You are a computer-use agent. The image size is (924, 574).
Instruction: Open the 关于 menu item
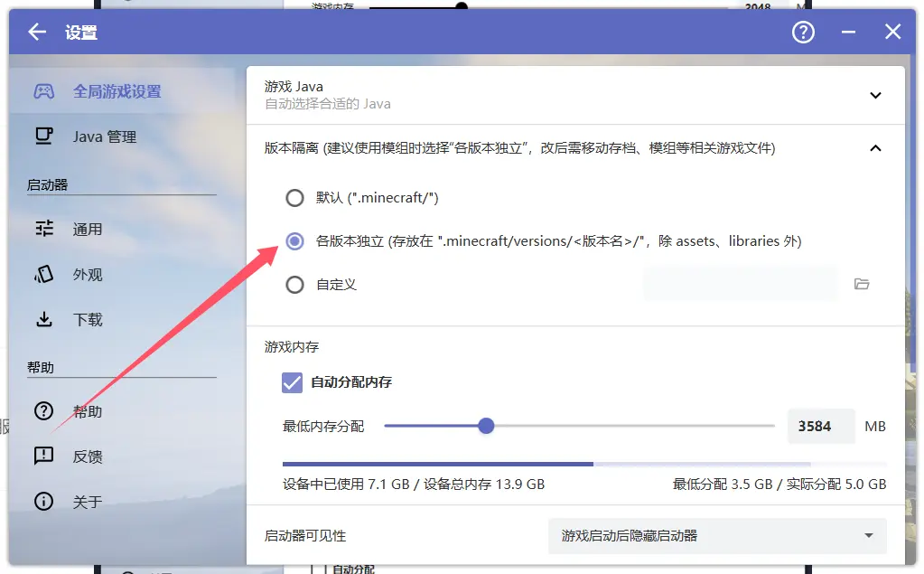click(x=87, y=502)
